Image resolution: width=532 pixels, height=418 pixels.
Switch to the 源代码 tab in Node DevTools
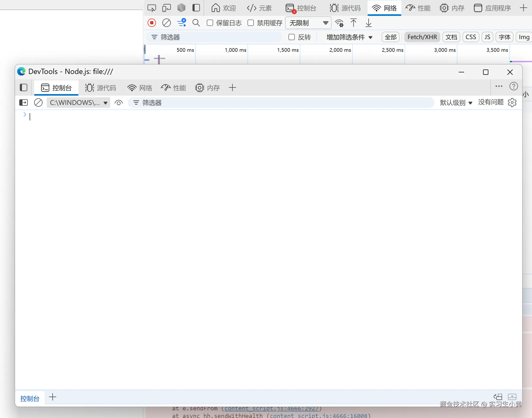[x=100, y=88]
